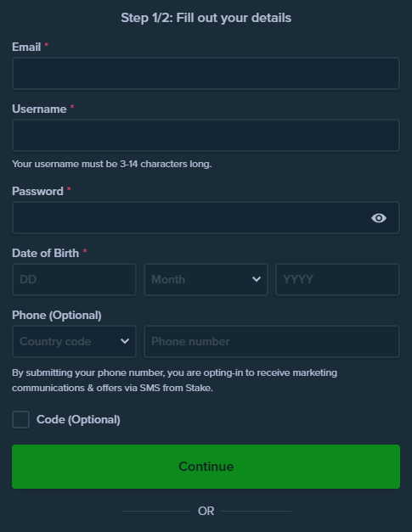Focus the Email input field
This screenshot has width=412, height=532.
pyautogui.click(x=206, y=74)
